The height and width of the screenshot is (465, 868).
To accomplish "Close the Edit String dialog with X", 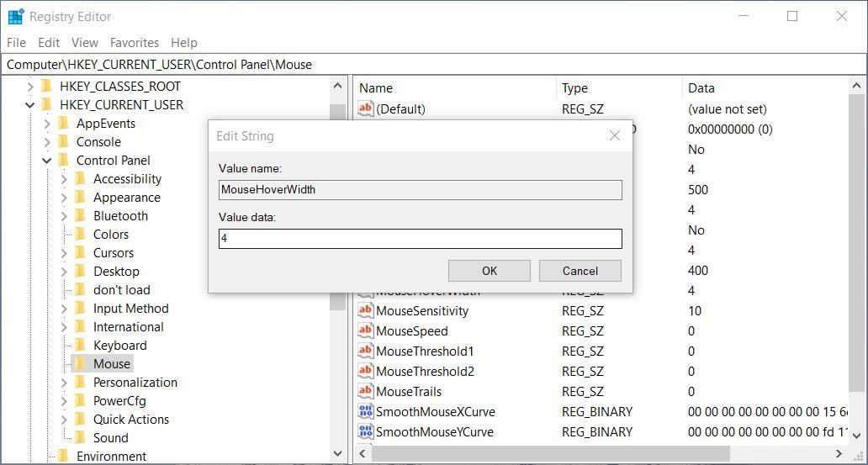I will (x=614, y=135).
